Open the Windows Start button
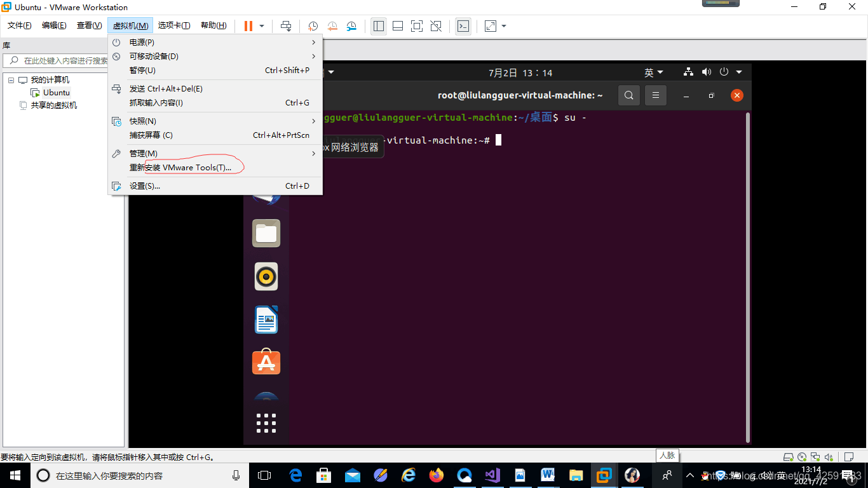 coord(15,475)
